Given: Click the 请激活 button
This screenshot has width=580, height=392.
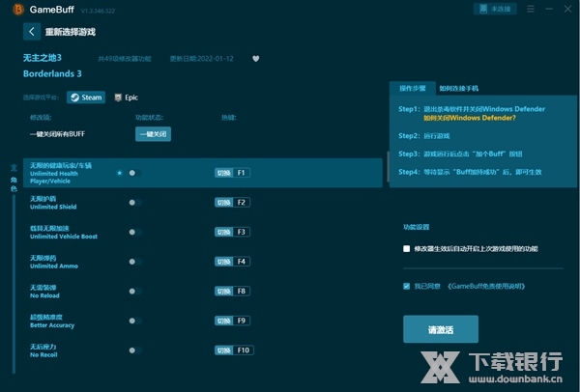Looking at the screenshot, I should pos(440,328).
